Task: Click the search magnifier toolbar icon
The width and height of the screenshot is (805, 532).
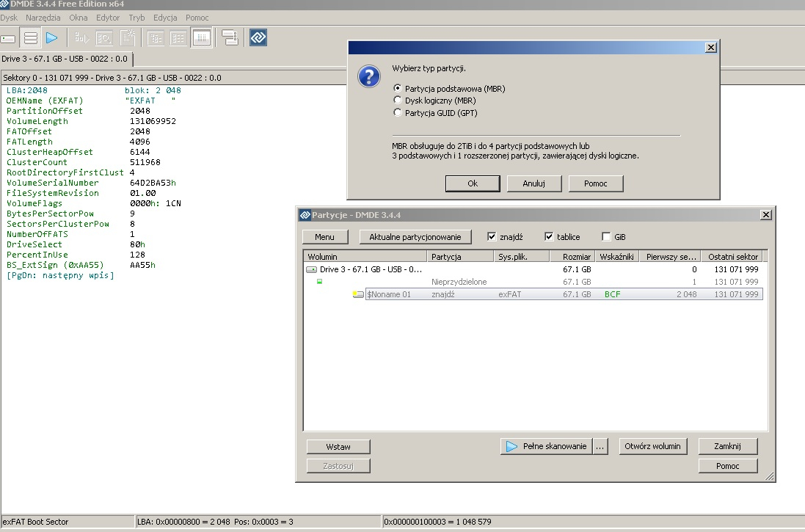Action: click(x=104, y=38)
